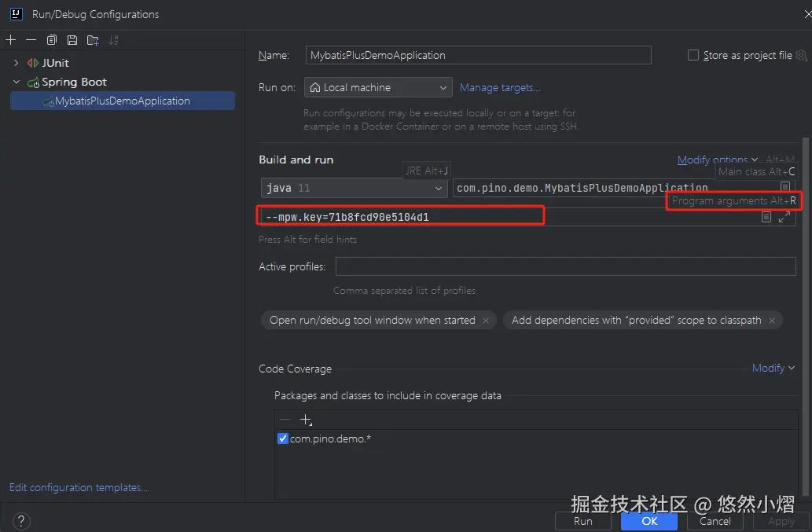Open the project file storage gear icon
The height and width of the screenshot is (532, 812).
[801, 55]
